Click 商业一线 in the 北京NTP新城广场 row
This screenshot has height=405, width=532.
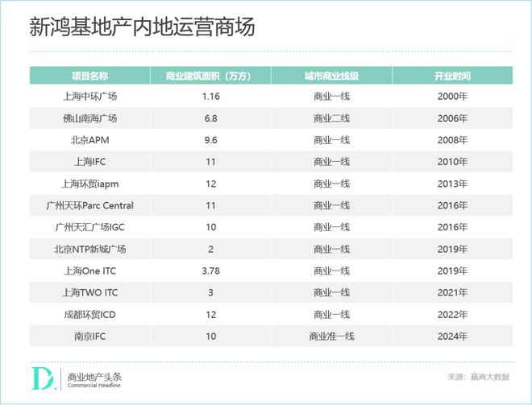pyautogui.click(x=331, y=249)
